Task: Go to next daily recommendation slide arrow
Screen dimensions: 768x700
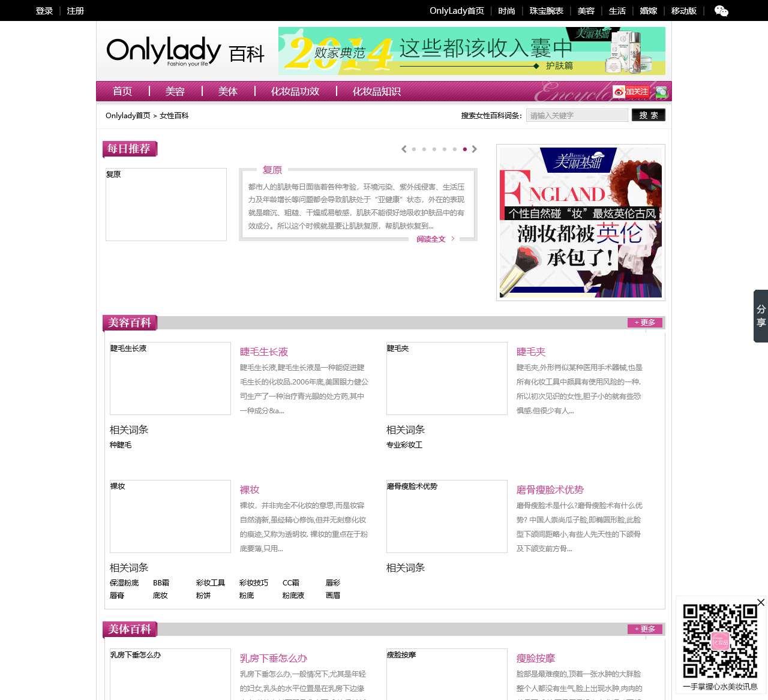Action: pyautogui.click(x=474, y=149)
